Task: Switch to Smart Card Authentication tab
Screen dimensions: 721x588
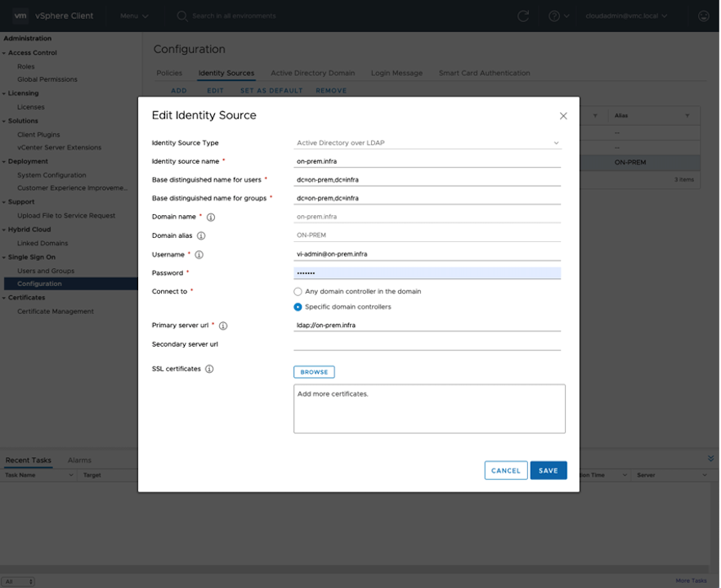Action: 484,73
